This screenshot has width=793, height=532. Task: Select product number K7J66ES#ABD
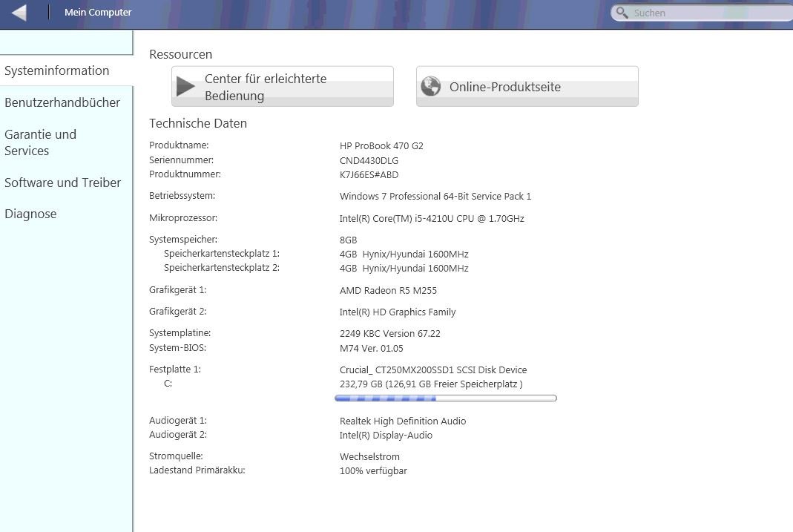(369, 175)
